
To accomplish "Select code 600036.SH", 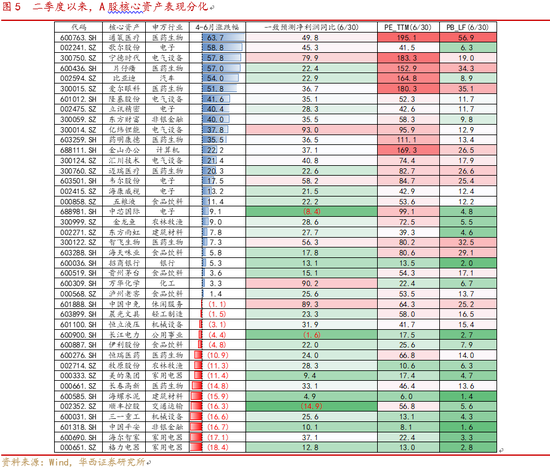I will pyautogui.click(x=78, y=263).
